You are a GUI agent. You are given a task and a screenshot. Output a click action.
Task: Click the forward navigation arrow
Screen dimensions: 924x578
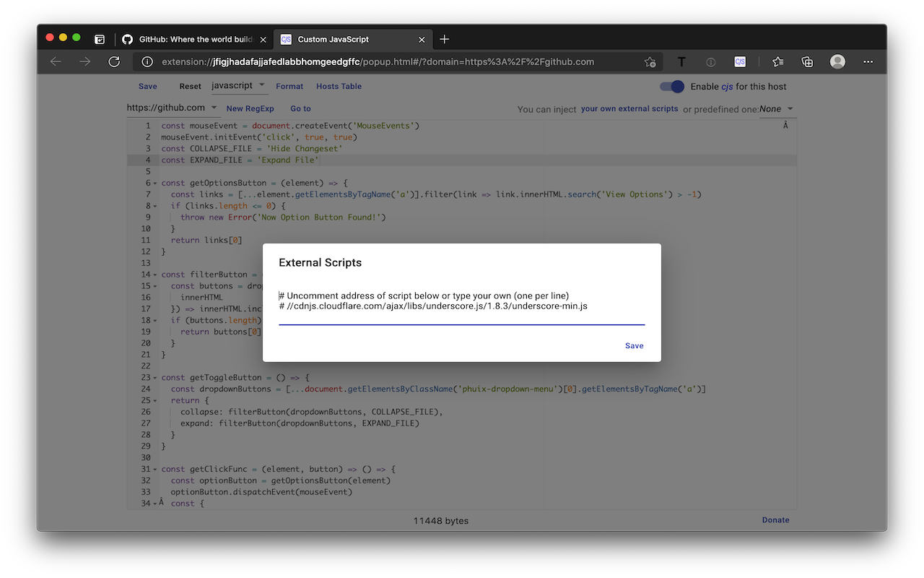84,62
